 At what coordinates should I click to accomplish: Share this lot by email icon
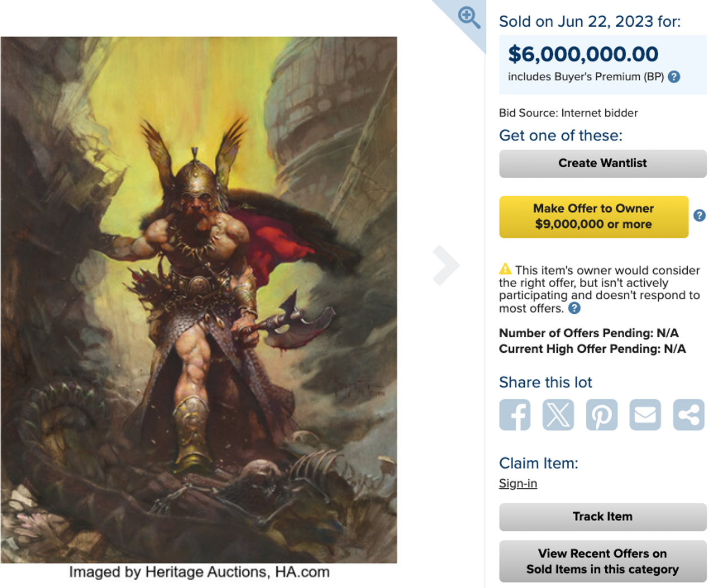pyautogui.click(x=645, y=415)
